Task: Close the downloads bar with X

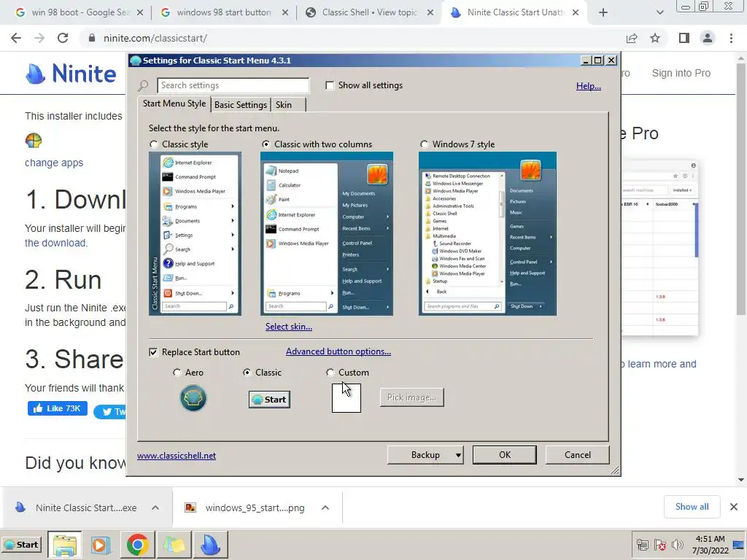Action: (x=734, y=507)
